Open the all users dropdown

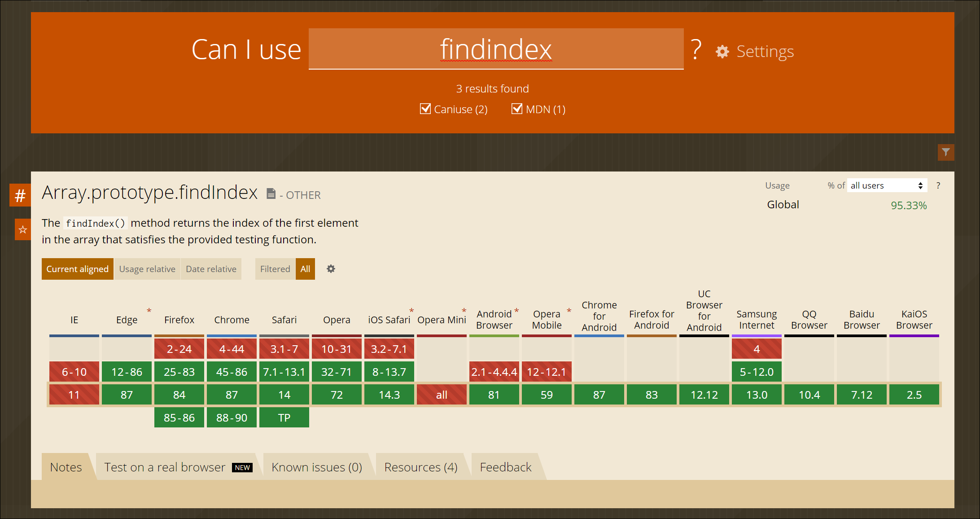(886, 185)
